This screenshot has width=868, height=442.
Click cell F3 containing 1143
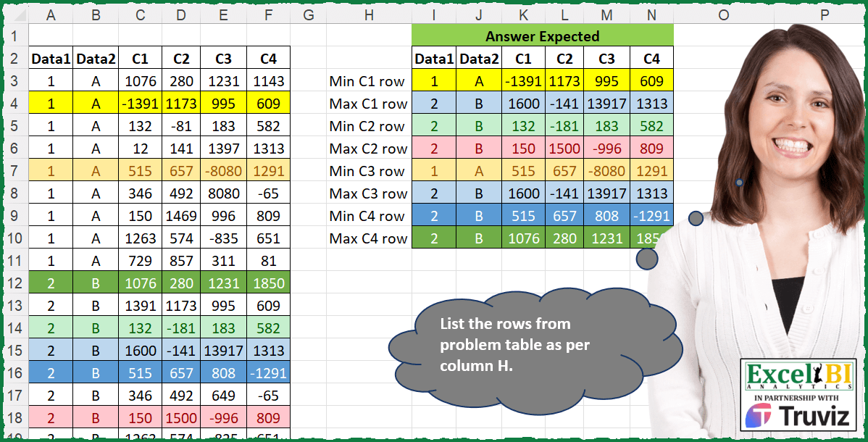coord(268,81)
